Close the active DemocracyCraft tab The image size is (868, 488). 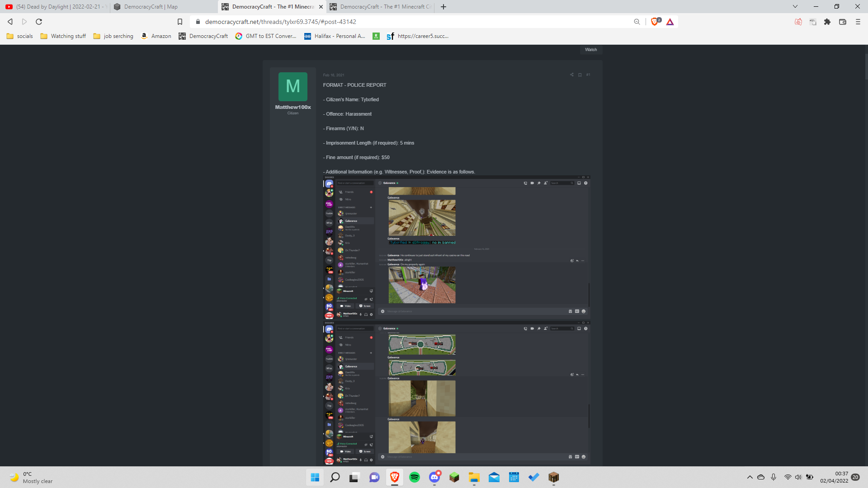(321, 7)
